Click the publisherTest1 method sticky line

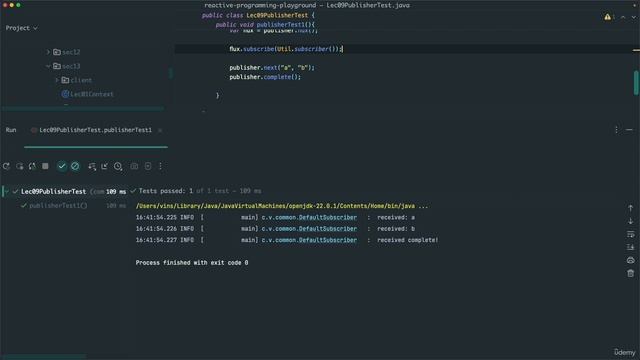coord(265,24)
